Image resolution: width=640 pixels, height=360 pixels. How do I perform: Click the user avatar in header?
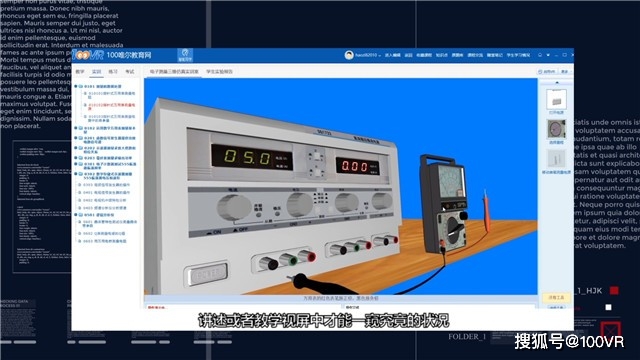click(349, 55)
